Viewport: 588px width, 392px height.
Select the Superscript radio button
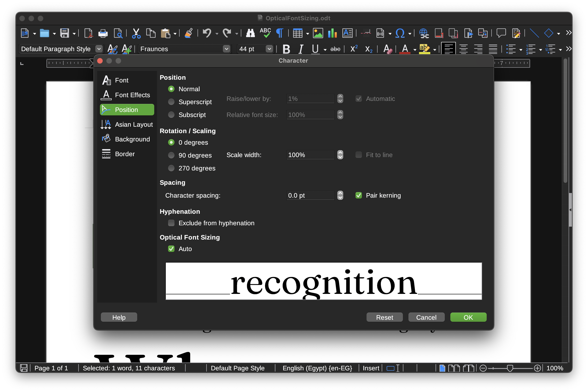pyautogui.click(x=171, y=102)
